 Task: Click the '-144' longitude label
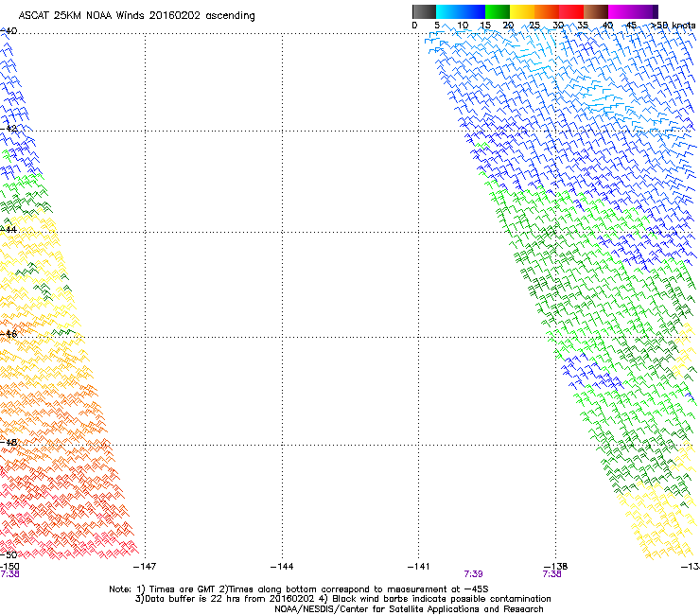click(x=282, y=567)
